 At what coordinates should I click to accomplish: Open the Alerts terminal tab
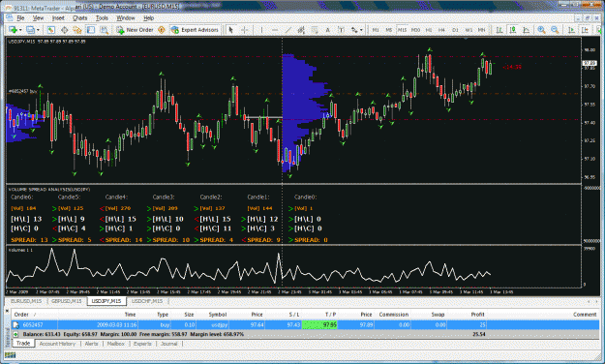tap(91, 344)
